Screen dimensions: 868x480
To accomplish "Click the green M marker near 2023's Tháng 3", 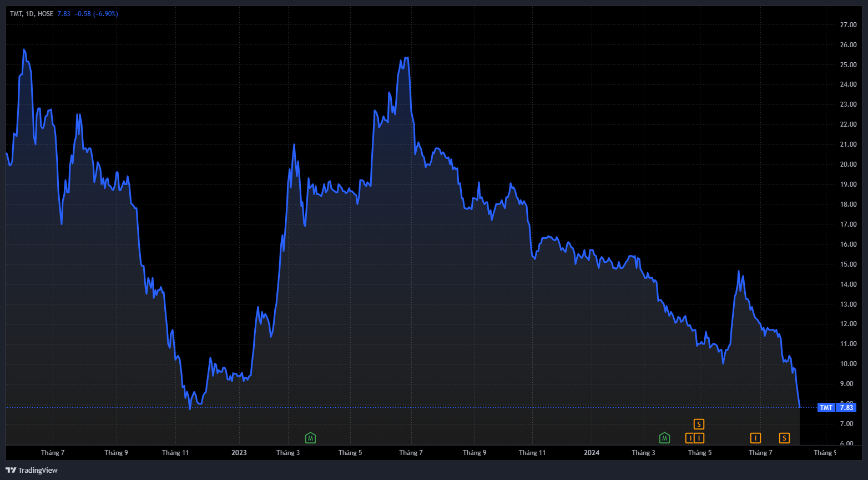I will pos(311,438).
